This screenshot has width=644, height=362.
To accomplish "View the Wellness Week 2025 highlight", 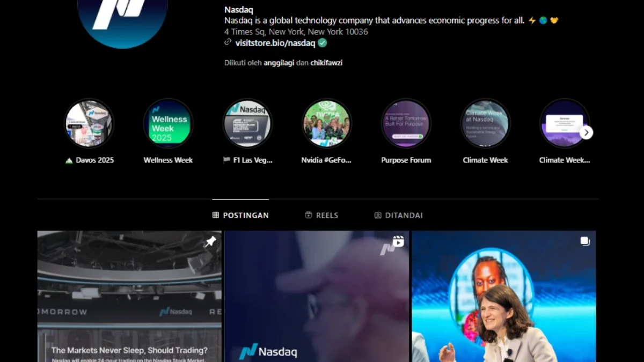I will 168,123.
